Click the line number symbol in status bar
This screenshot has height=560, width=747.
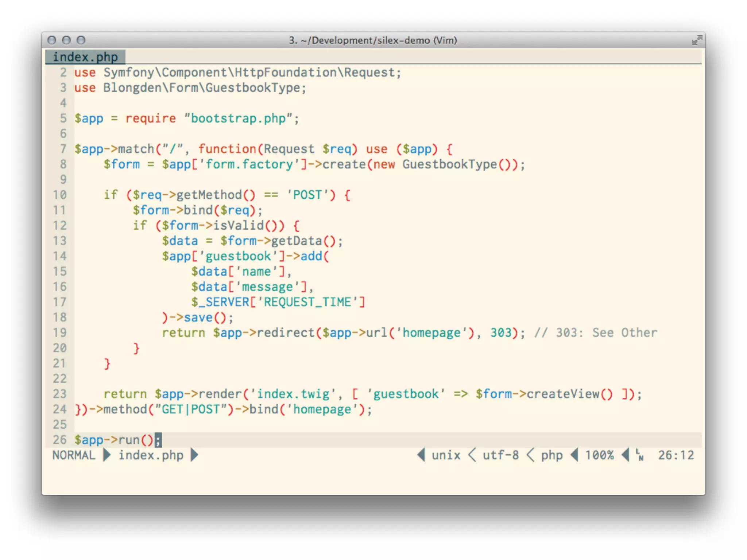tap(639, 455)
